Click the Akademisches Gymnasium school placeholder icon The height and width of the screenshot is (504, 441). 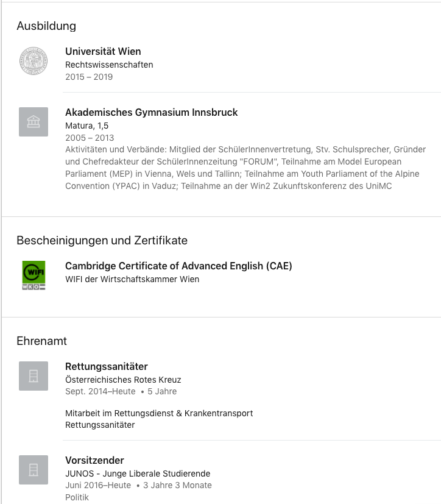pos(34,122)
